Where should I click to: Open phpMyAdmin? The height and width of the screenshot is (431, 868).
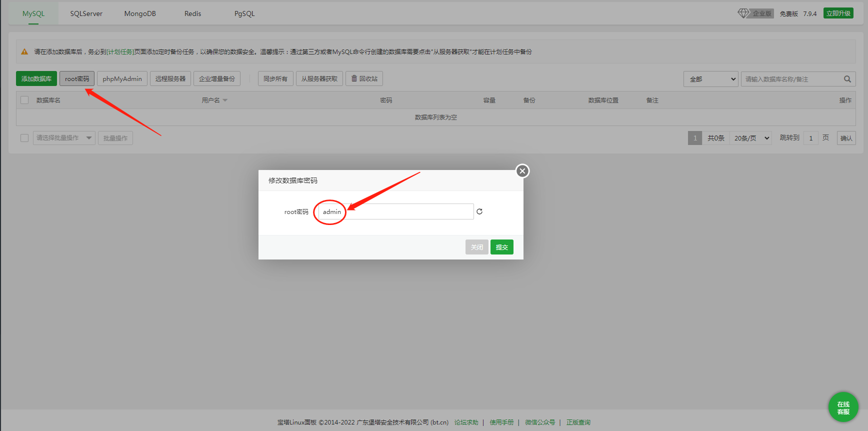[x=122, y=78]
